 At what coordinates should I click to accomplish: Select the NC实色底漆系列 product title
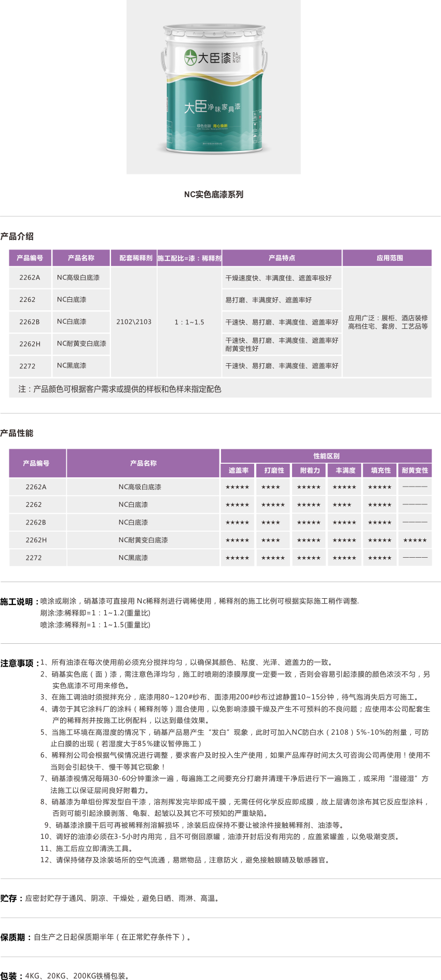pos(213,195)
